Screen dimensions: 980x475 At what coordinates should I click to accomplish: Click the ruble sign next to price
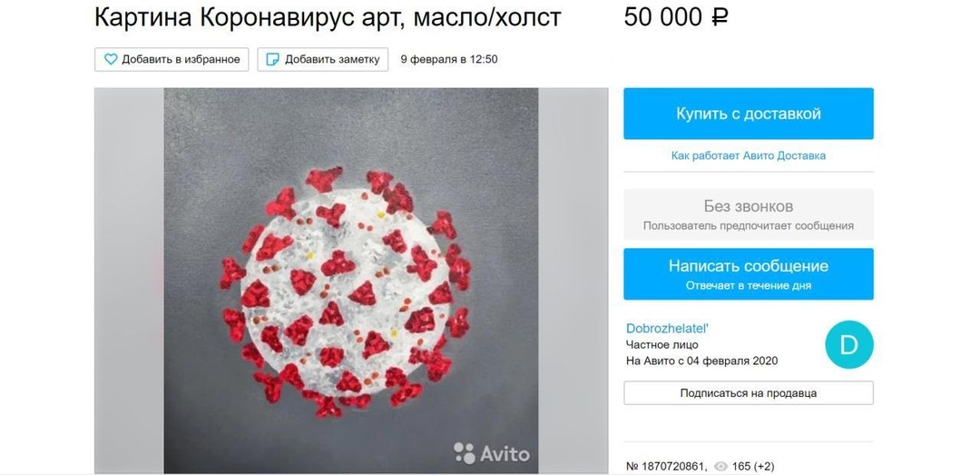(720, 17)
